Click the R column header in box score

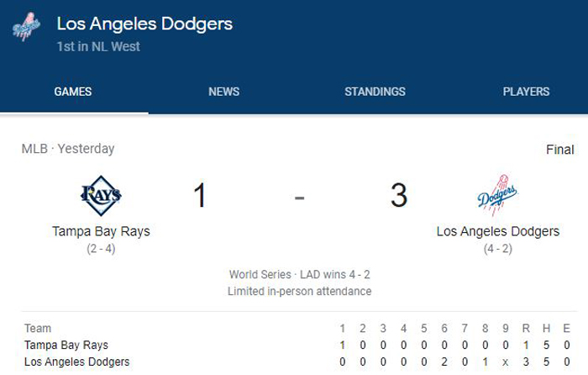pyautogui.click(x=526, y=329)
